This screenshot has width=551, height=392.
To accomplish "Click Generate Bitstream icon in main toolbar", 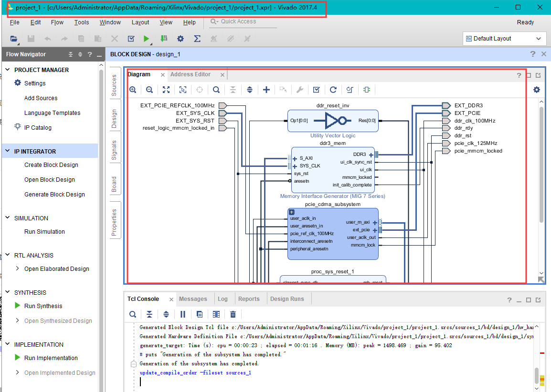I will pyautogui.click(x=164, y=39).
